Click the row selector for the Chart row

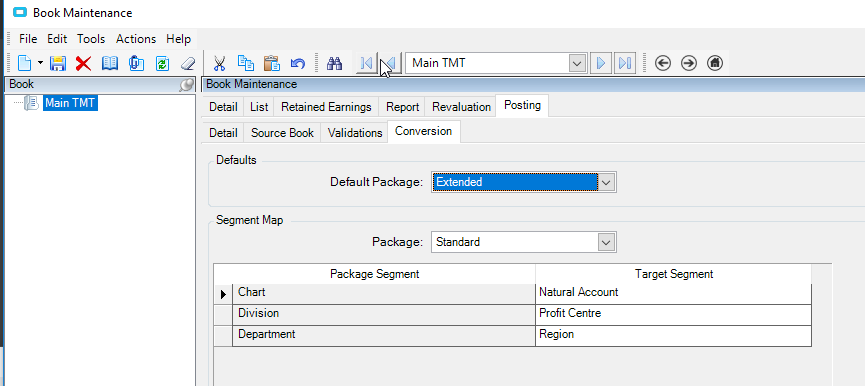(223, 294)
